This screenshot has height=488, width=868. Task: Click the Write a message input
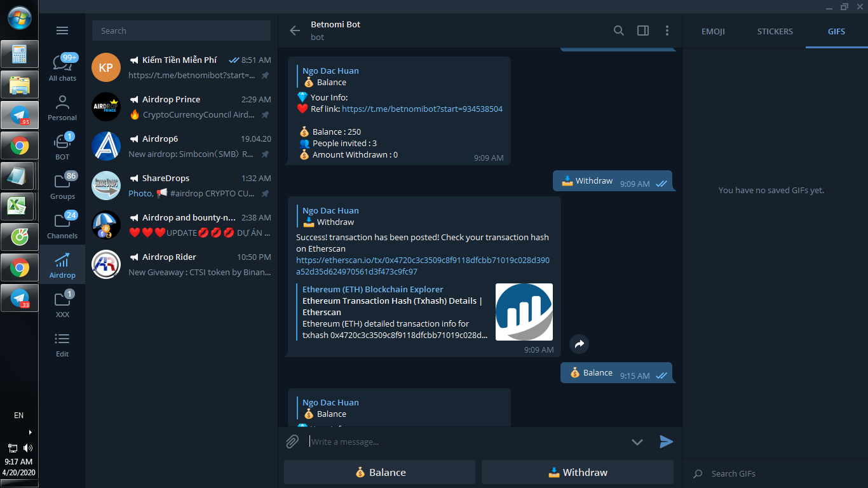[467, 442]
